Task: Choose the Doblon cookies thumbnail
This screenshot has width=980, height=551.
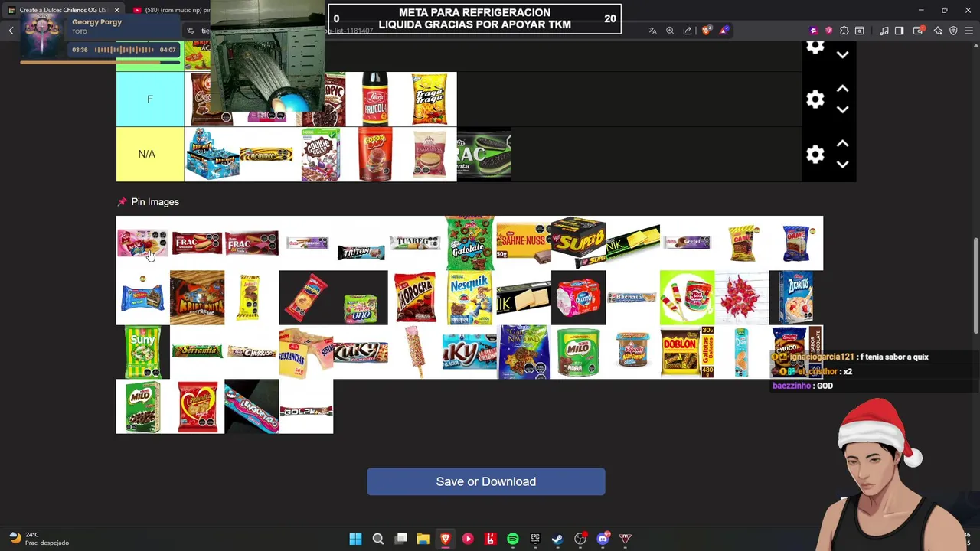Action: pyautogui.click(x=687, y=352)
